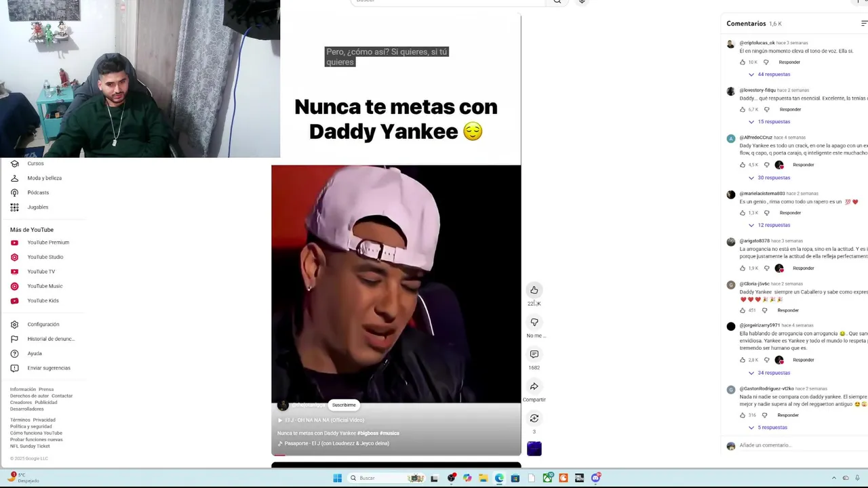The height and width of the screenshot is (488, 868).
Task: Open the remix icon under Compartir
Action: [x=534, y=418]
